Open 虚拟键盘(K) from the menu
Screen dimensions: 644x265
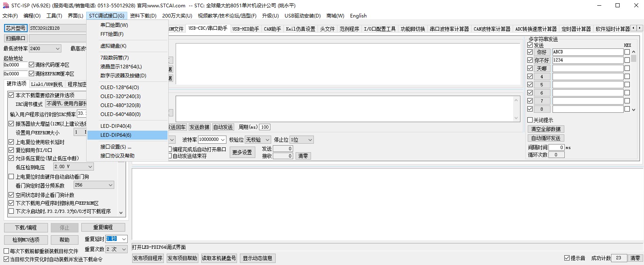tap(128, 46)
